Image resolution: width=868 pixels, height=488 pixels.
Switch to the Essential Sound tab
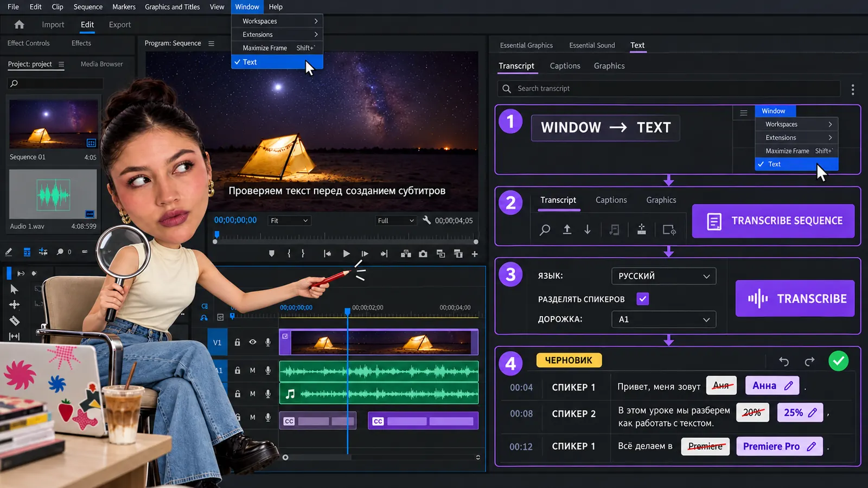click(x=592, y=46)
